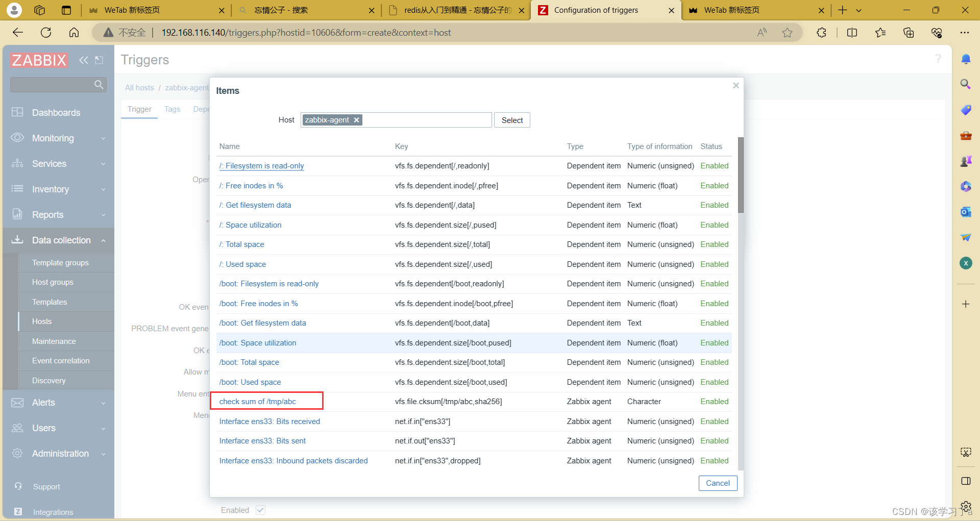Click the address bar URL
The width and height of the screenshot is (980, 521).
306,33
